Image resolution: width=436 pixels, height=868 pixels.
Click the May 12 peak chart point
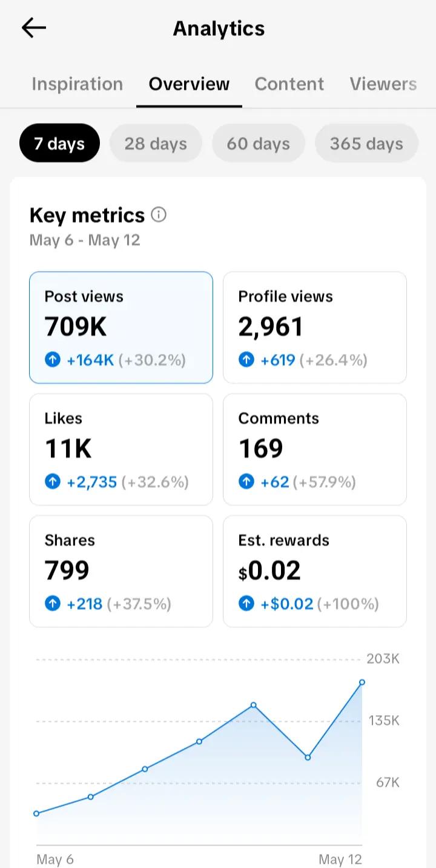click(x=362, y=682)
